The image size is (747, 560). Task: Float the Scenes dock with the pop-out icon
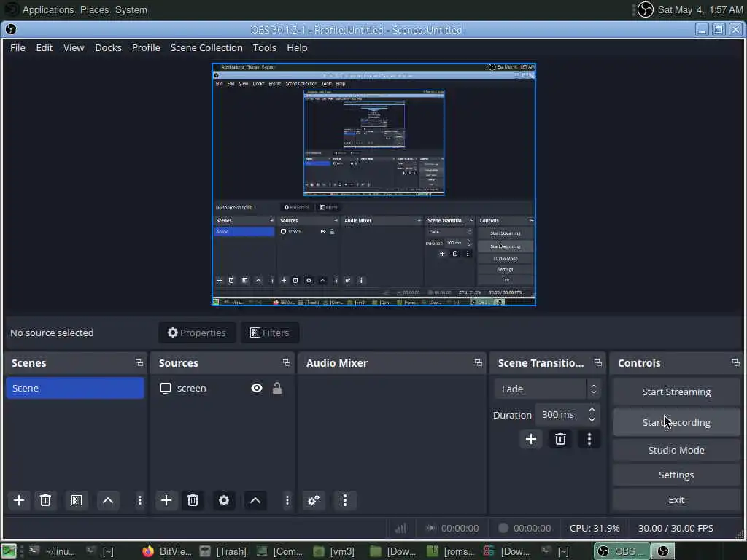pyautogui.click(x=139, y=363)
